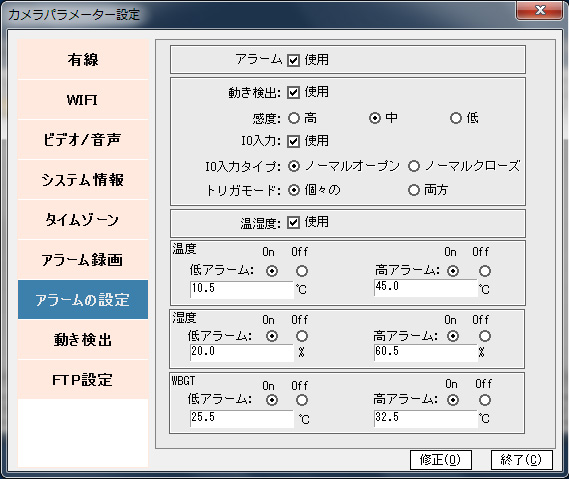The image size is (569, 479).
Task: Turn On the WBGT high alarm
Action: click(453, 400)
